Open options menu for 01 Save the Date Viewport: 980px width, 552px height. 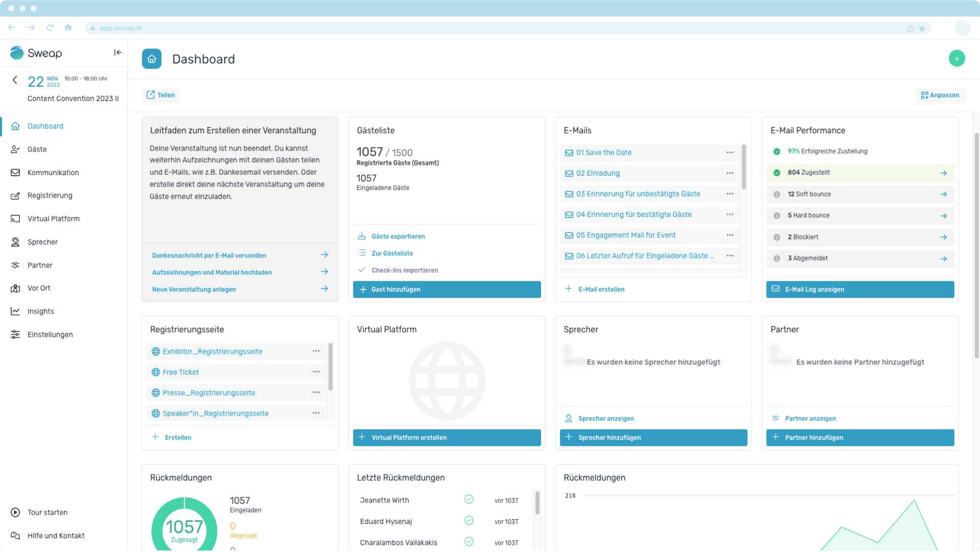pos(730,153)
